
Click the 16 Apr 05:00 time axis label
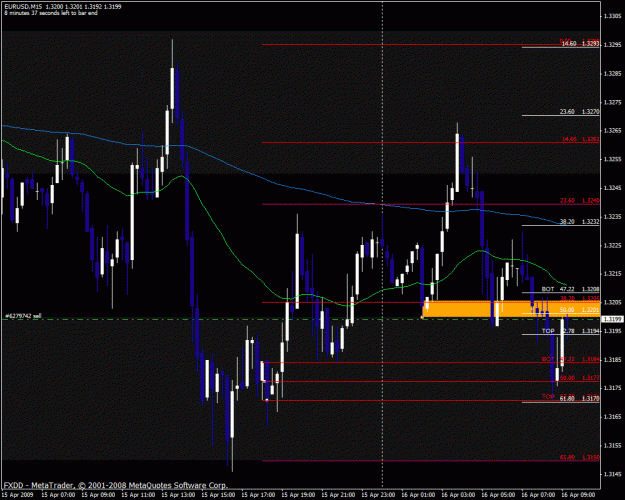(x=497, y=495)
